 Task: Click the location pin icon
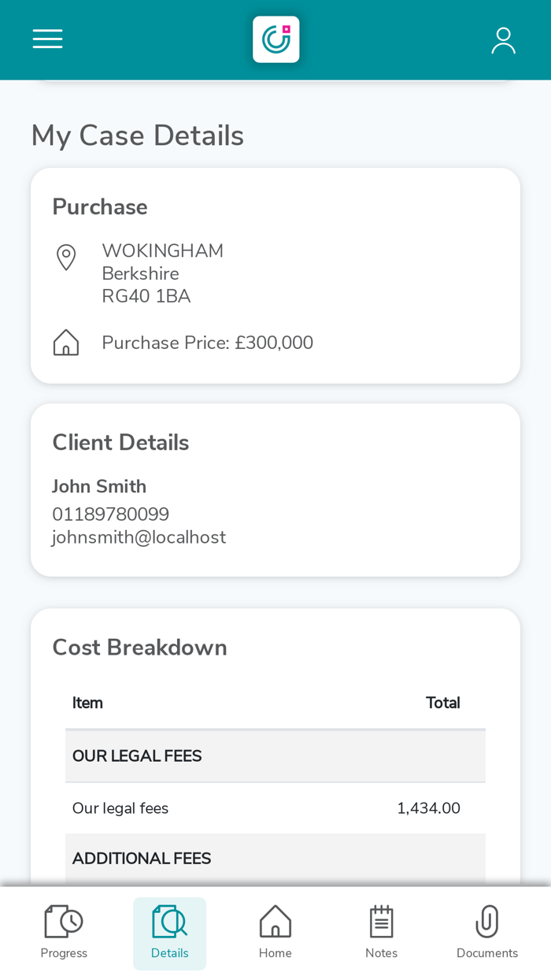[66, 258]
